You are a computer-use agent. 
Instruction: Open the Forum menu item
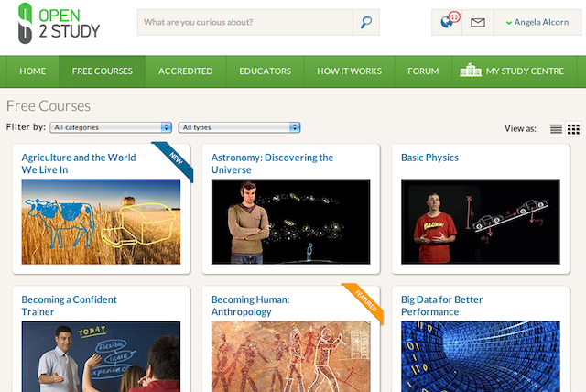coord(423,71)
